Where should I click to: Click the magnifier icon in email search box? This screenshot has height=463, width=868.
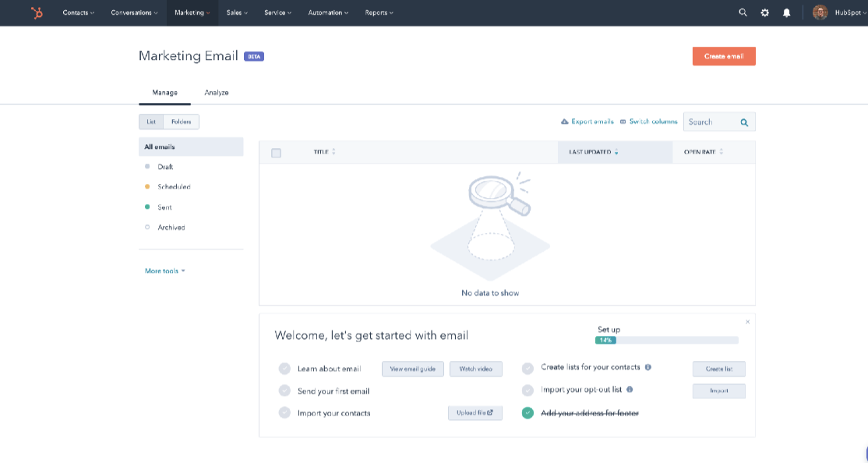tap(744, 122)
